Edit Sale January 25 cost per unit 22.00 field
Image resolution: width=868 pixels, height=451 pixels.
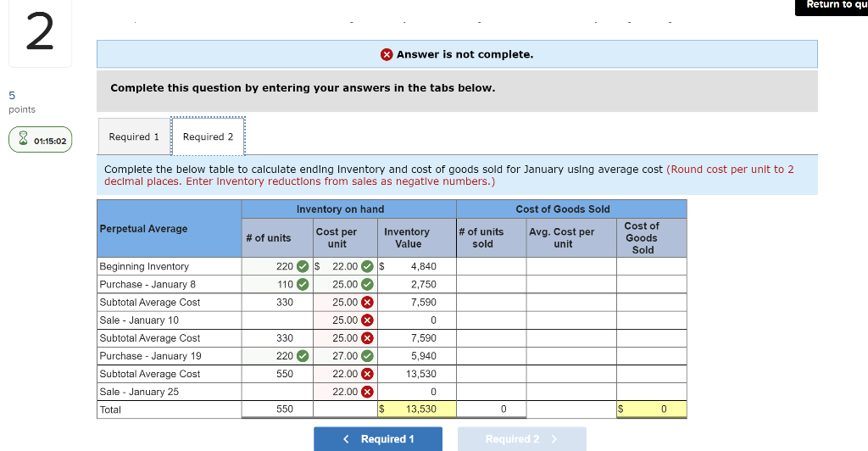[346, 392]
